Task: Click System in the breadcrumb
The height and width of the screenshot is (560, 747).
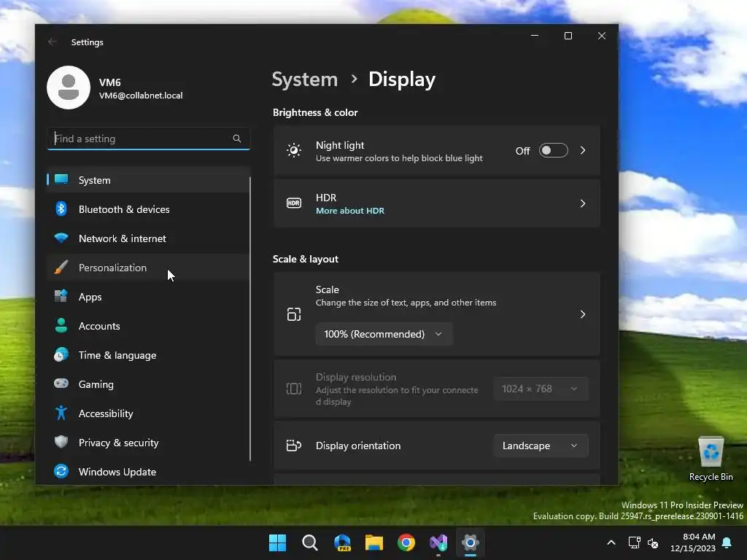Action: pyautogui.click(x=304, y=79)
